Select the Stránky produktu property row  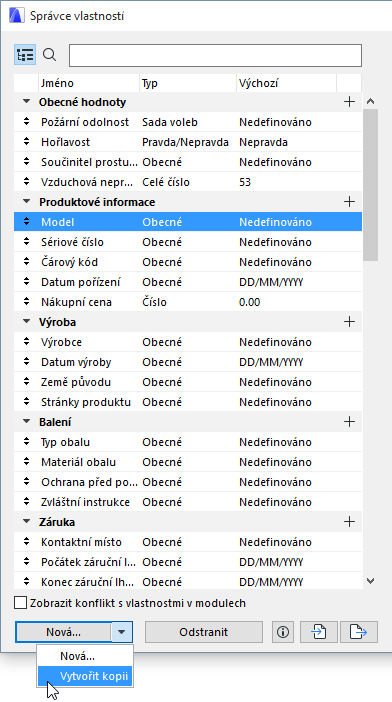[187, 402]
